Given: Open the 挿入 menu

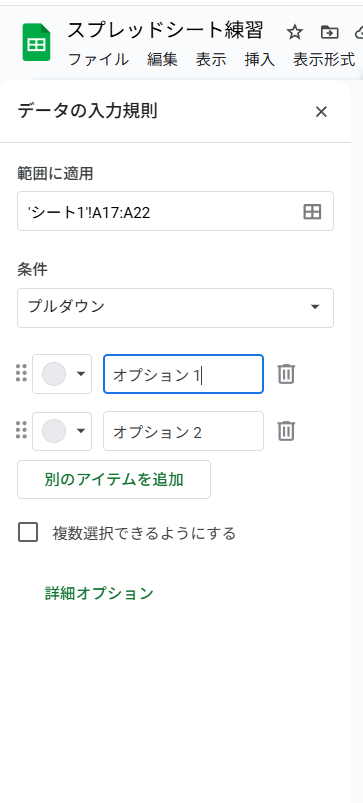Looking at the screenshot, I should click(x=260, y=59).
